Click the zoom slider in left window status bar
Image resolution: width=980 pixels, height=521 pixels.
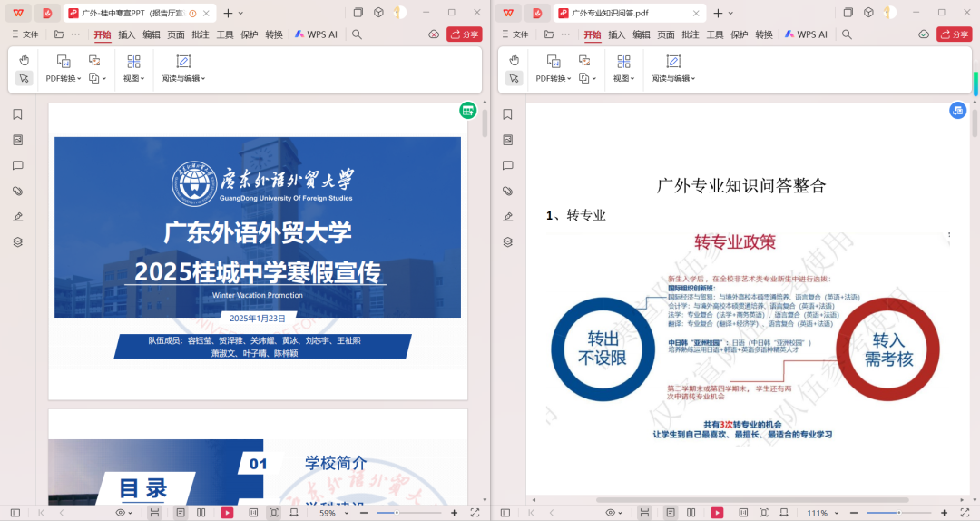[x=410, y=513]
